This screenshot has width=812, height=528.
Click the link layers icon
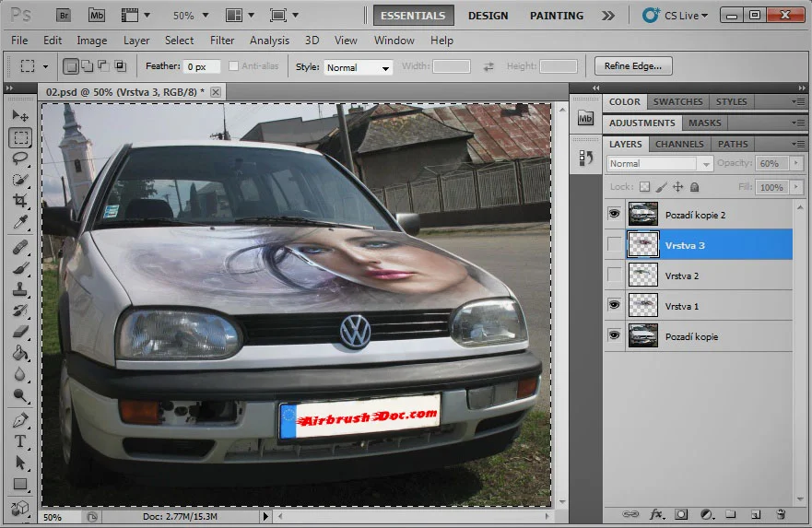coord(630,514)
